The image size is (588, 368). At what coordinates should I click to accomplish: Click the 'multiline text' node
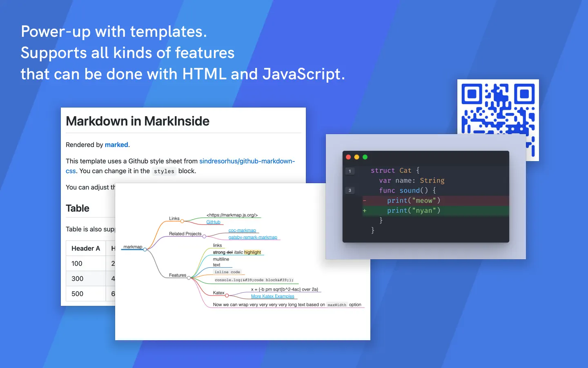click(221, 262)
